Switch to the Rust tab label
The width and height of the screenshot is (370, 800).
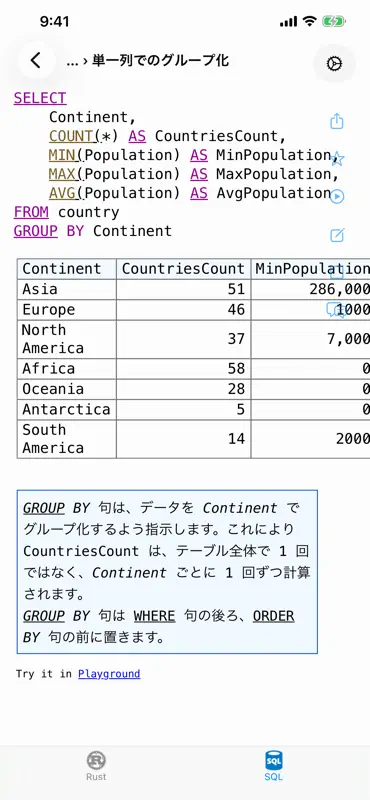pos(96,777)
